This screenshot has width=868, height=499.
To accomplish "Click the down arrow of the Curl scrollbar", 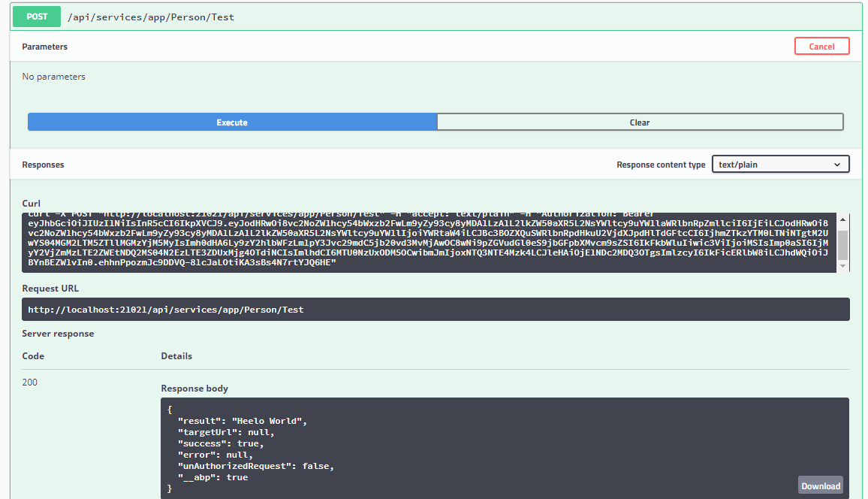I will (843, 266).
